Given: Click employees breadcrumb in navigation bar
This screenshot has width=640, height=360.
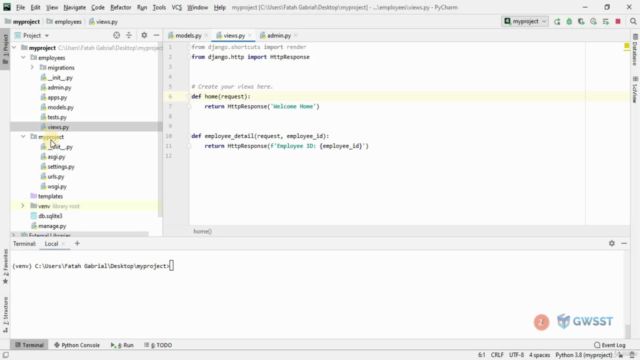Looking at the screenshot, I should 64,22.
